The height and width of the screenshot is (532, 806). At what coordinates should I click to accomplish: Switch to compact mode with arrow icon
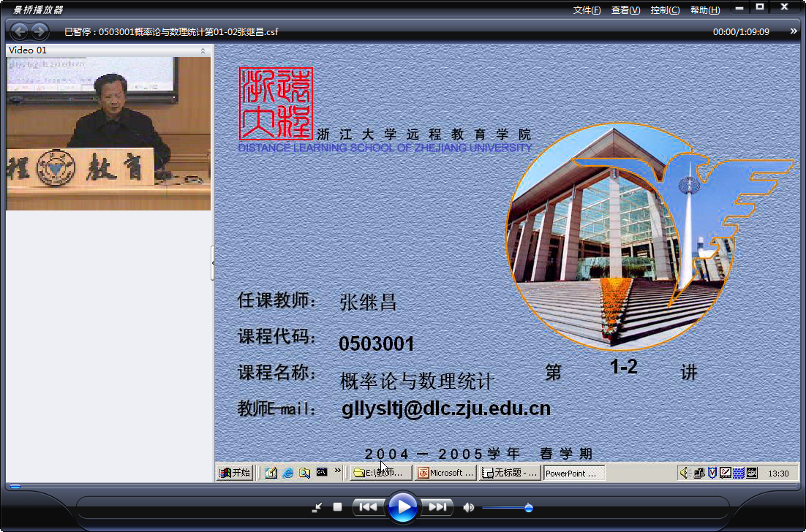click(317, 507)
